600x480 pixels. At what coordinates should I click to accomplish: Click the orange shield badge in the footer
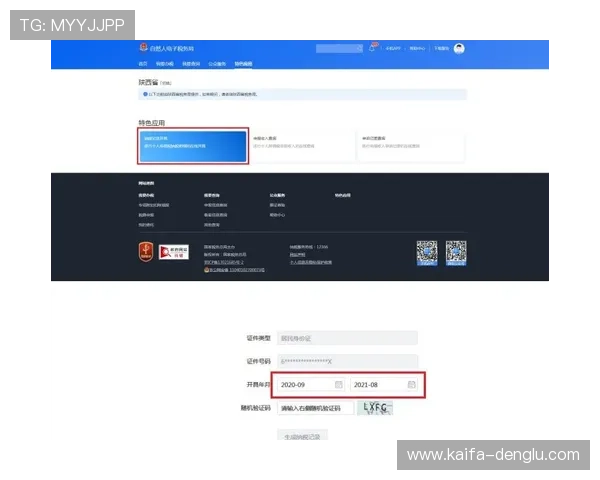click(x=146, y=251)
